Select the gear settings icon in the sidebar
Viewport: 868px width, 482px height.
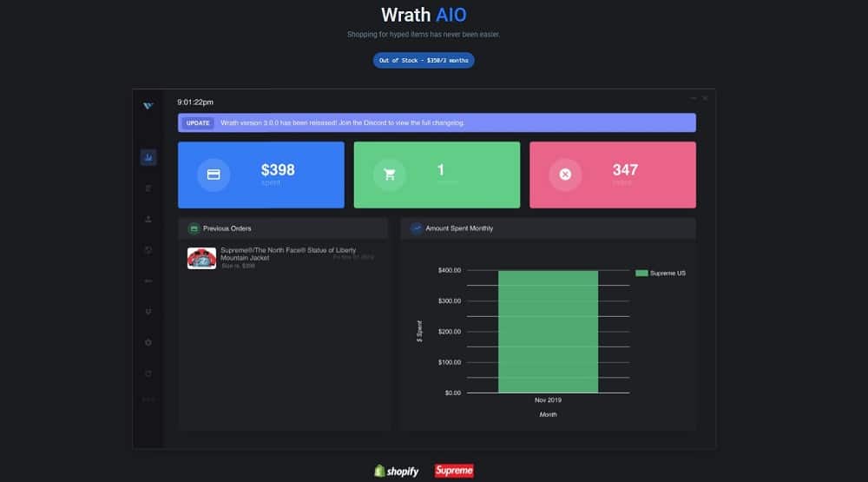tap(148, 342)
